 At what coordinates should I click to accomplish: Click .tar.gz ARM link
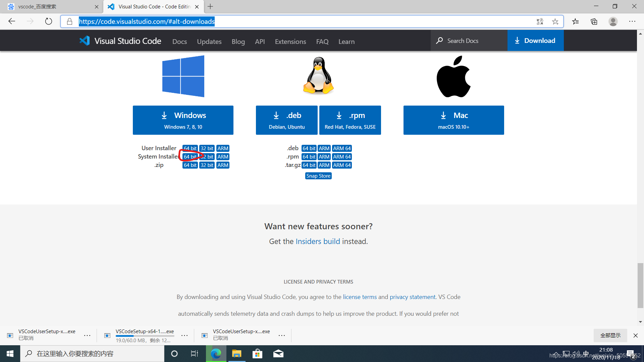pyautogui.click(x=324, y=165)
